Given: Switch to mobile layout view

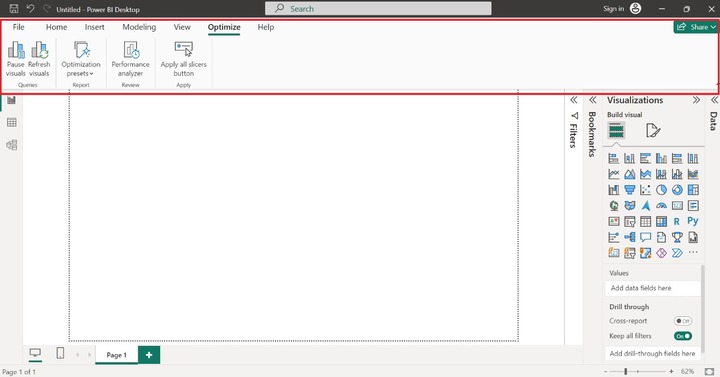Looking at the screenshot, I should (60, 353).
